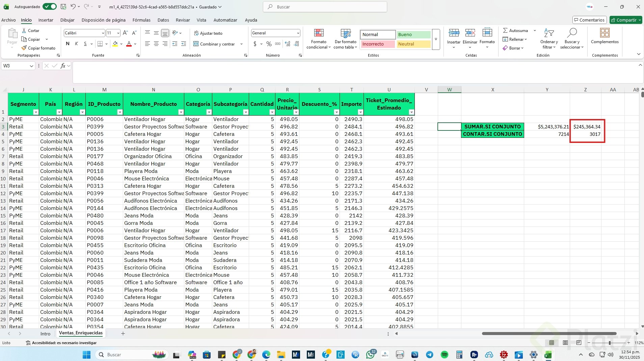Click the Insertar celdas icon
The height and width of the screenshot is (361, 644).
click(x=454, y=33)
